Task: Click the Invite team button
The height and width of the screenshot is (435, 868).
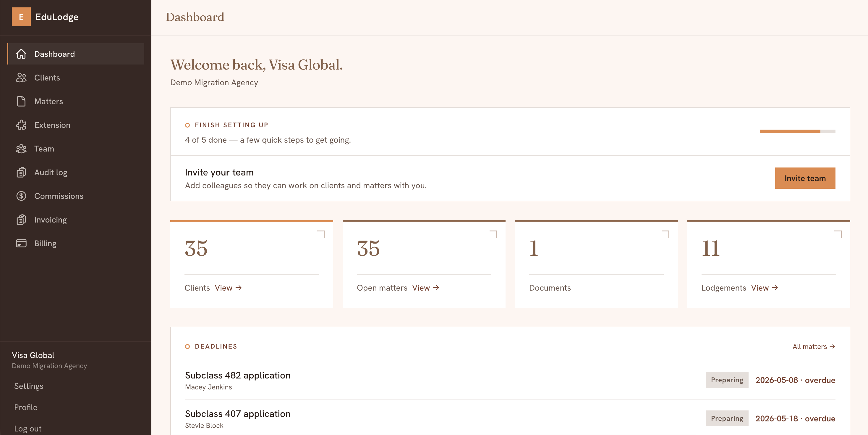Action: coord(805,178)
